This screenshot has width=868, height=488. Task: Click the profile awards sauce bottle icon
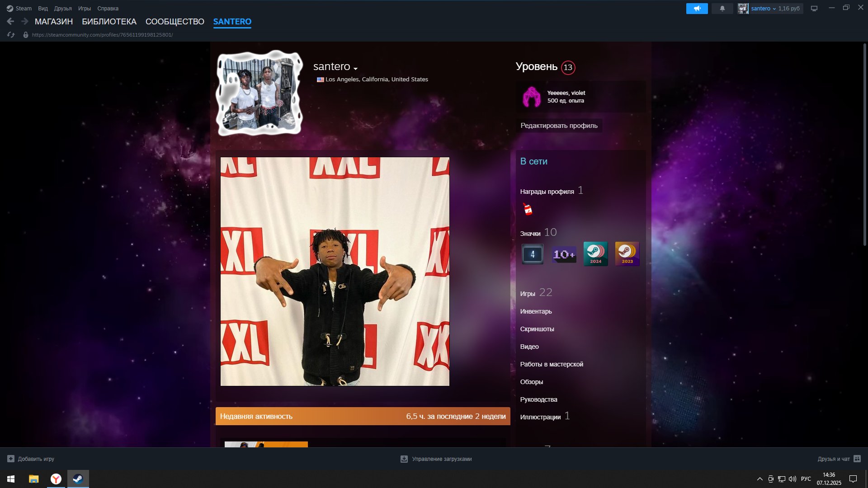click(x=527, y=209)
